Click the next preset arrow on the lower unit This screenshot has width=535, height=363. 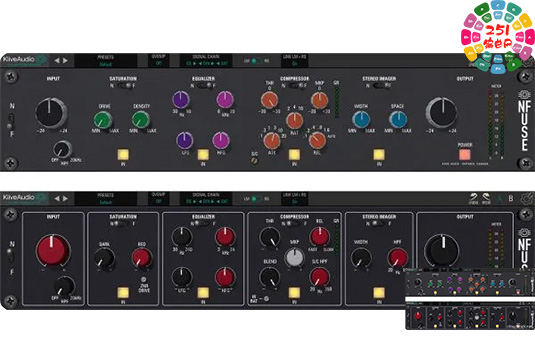[65, 198]
